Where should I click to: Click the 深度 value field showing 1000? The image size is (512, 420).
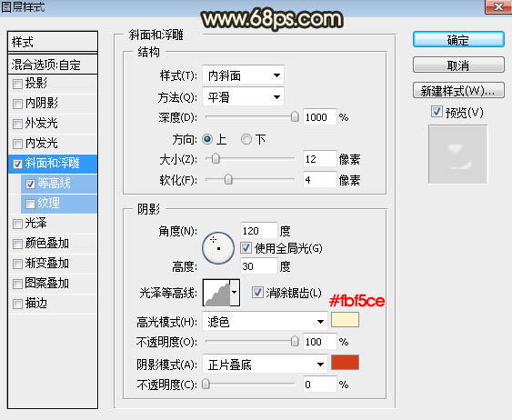pos(319,117)
